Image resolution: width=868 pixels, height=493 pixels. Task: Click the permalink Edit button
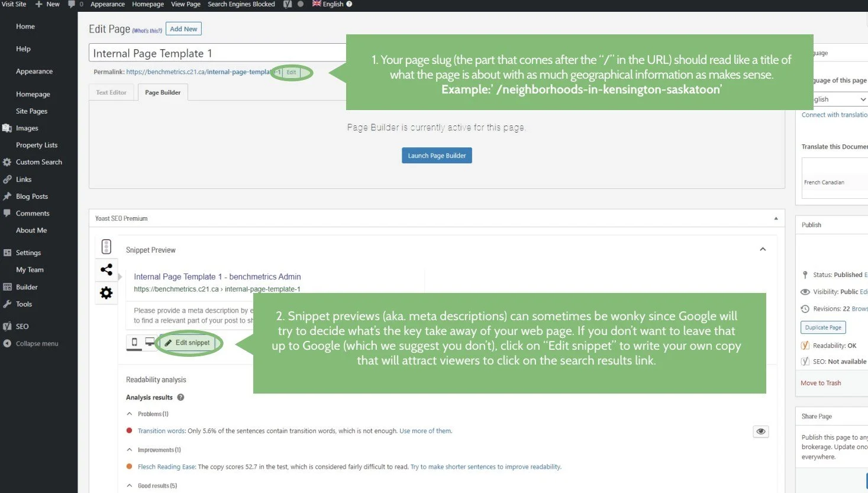tap(291, 72)
